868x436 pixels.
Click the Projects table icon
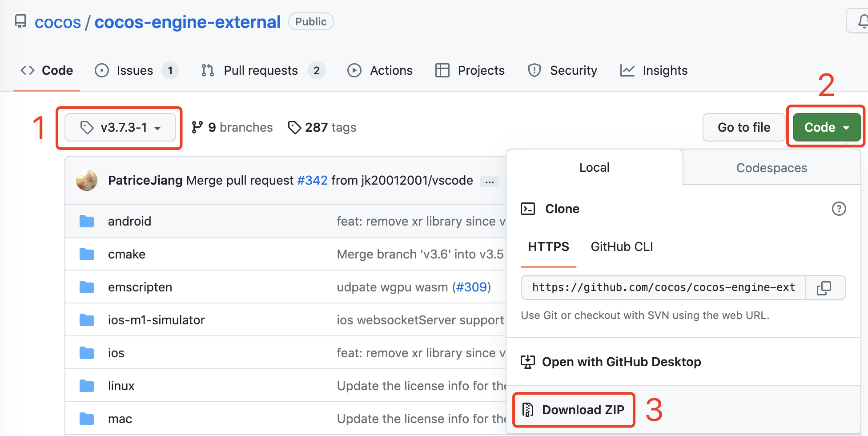[x=442, y=70]
